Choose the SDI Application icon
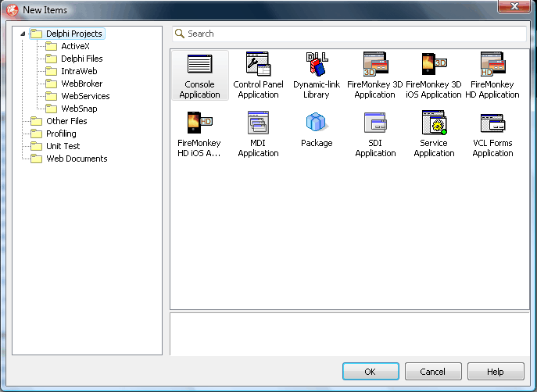The image size is (537, 392). [375, 123]
